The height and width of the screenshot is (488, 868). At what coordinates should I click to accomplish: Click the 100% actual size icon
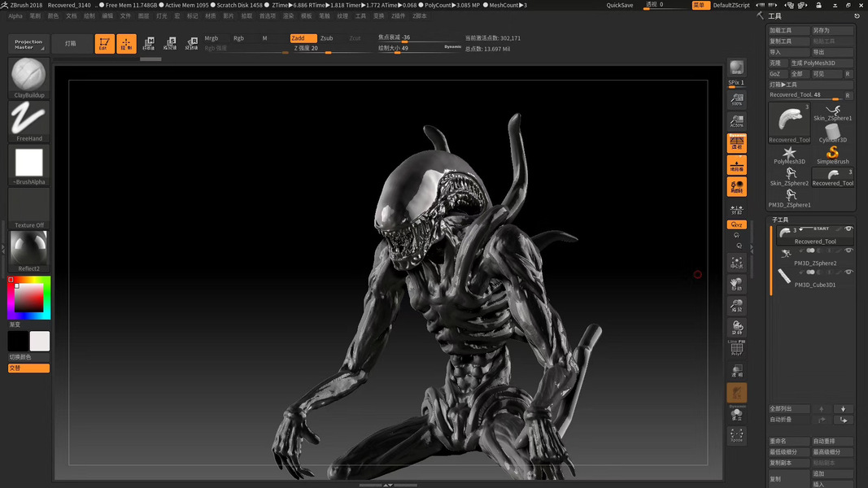pyautogui.click(x=737, y=99)
